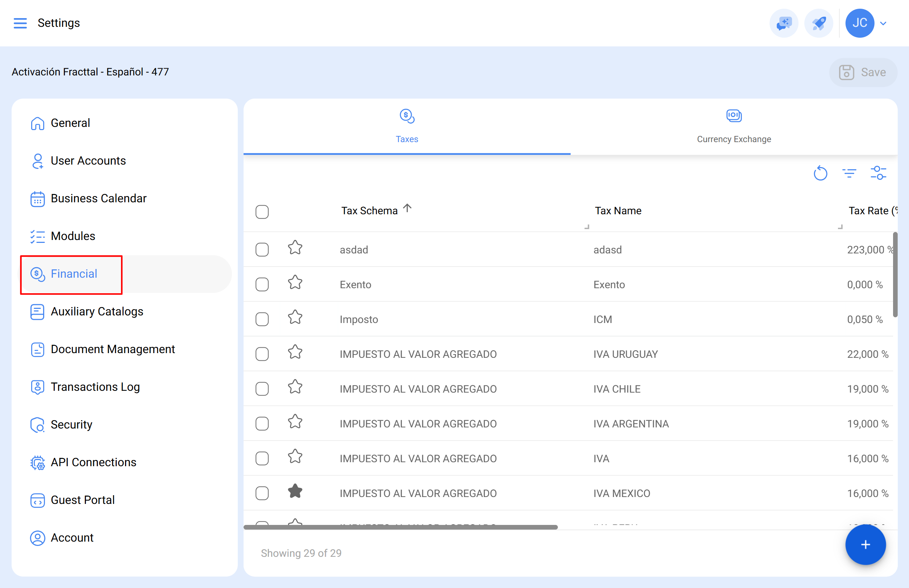
Task: Click the Account profile icon
Action: pyautogui.click(x=37, y=538)
